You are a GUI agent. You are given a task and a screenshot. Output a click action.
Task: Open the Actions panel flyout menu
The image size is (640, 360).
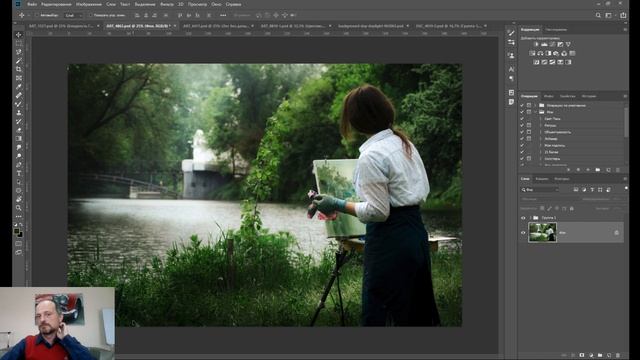(x=625, y=96)
